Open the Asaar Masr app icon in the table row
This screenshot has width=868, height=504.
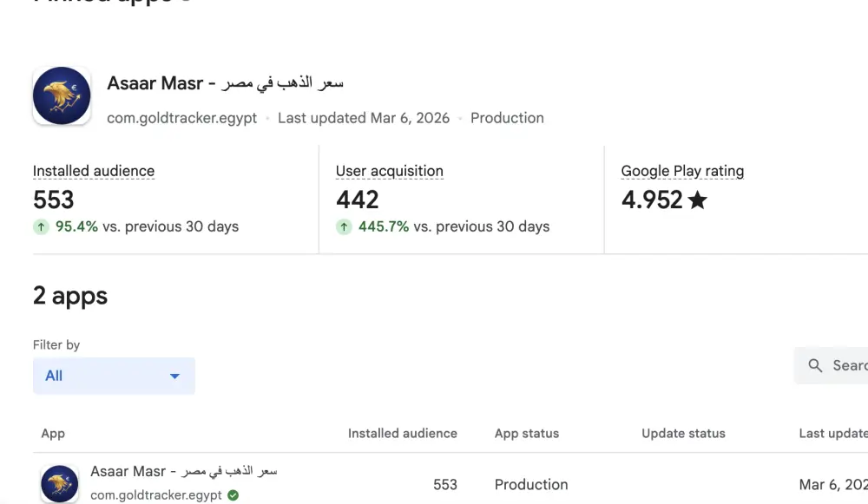pos(59,483)
